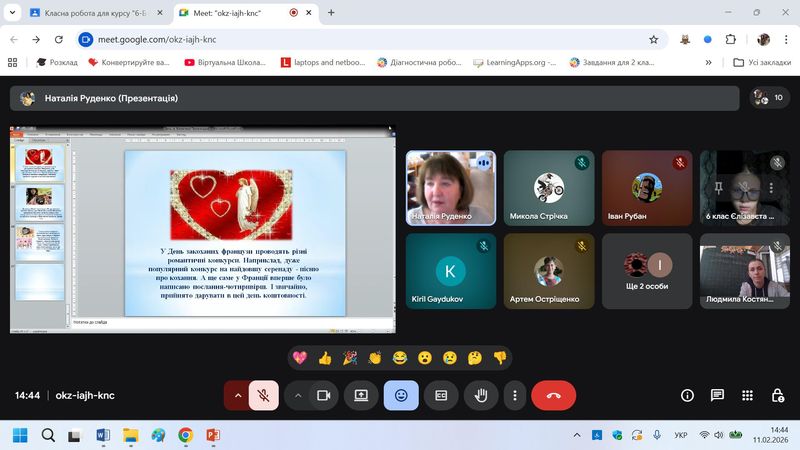Close the emoji reactions bar
The width and height of the screenshot is (800, 450).
point(401,395)
